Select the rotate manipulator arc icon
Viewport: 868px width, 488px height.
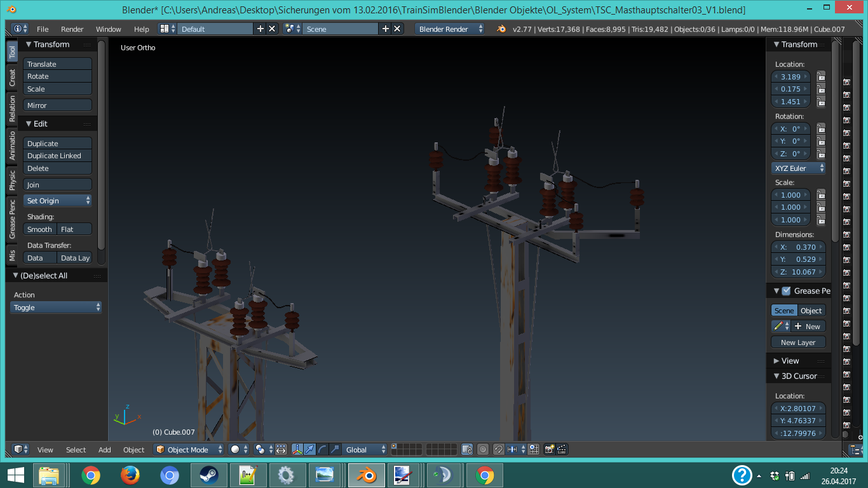pyautogui.click(x=322, y=449)
